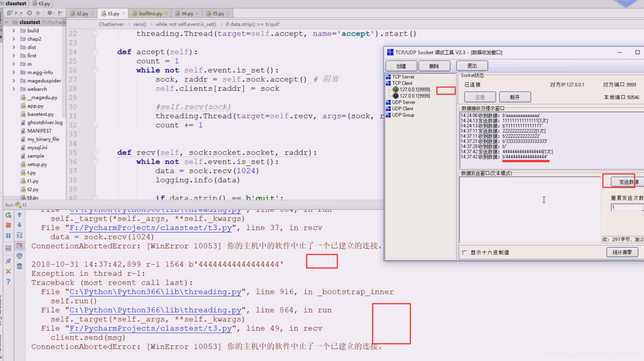
Task: Enable 显示十六进制值 checkbox
Action: tap(465, 253)
